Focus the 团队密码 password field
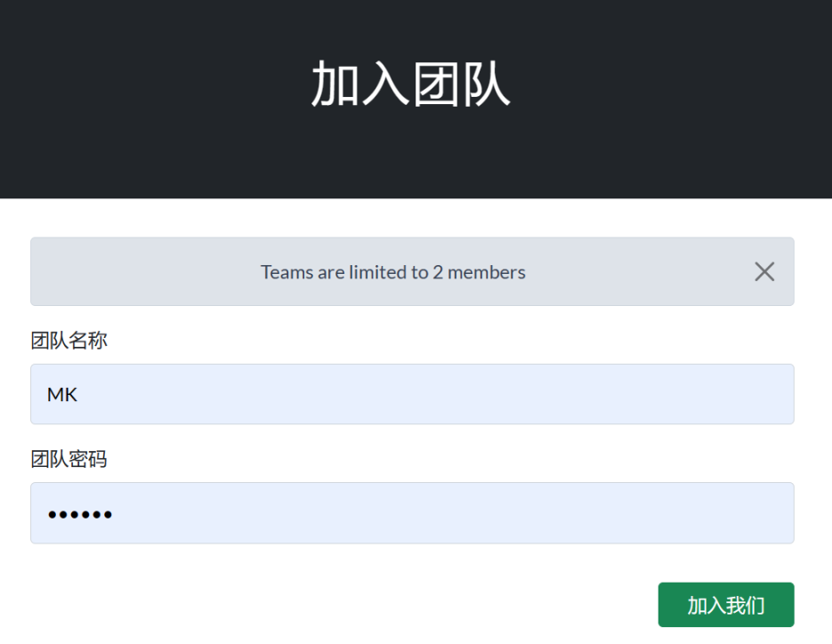This screenshot has width=832, height=644. pos(412,513)
